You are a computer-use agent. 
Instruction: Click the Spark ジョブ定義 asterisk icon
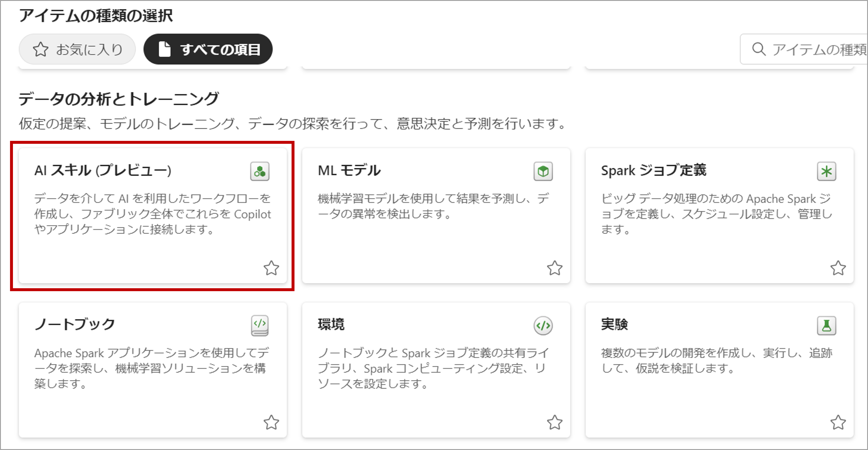coord(826,171)
